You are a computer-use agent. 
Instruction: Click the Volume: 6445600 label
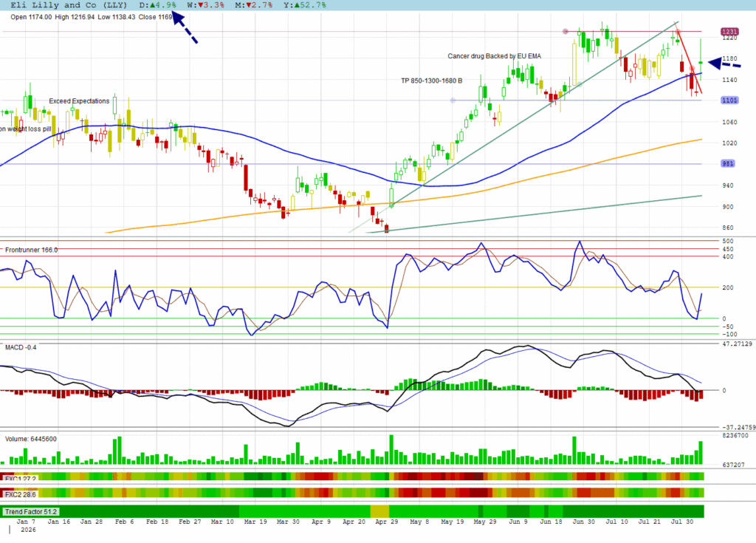click(x=31, y=439)
